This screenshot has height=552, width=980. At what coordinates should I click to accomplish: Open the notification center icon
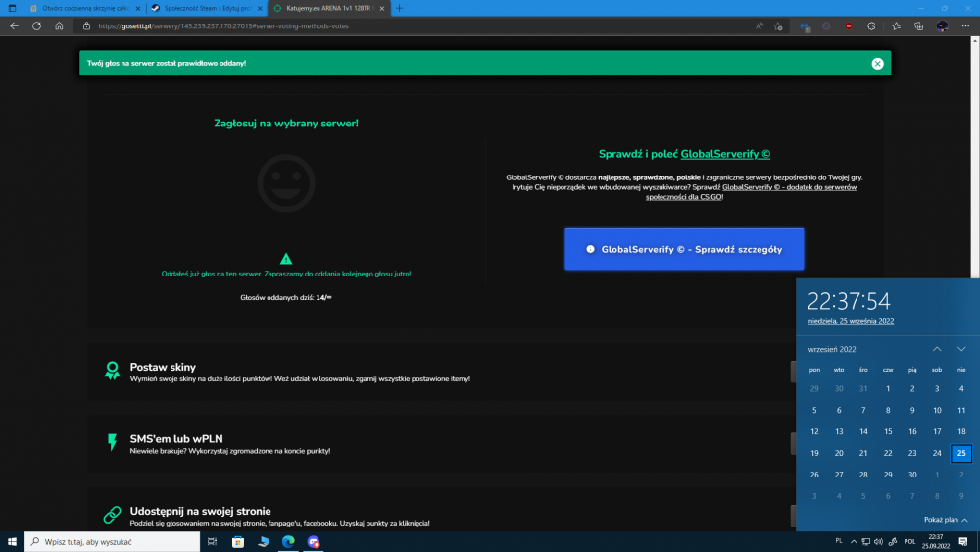click(x=963, y=541)
